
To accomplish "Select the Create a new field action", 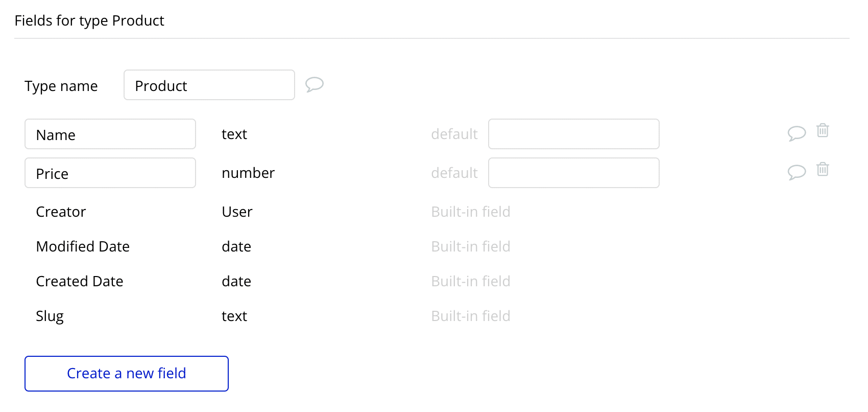I will pyautogui.click(x=126, y=374).
